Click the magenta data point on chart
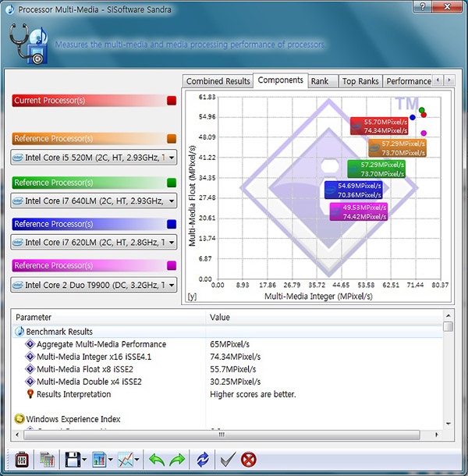Screen dimensions: 468x476 424,133
